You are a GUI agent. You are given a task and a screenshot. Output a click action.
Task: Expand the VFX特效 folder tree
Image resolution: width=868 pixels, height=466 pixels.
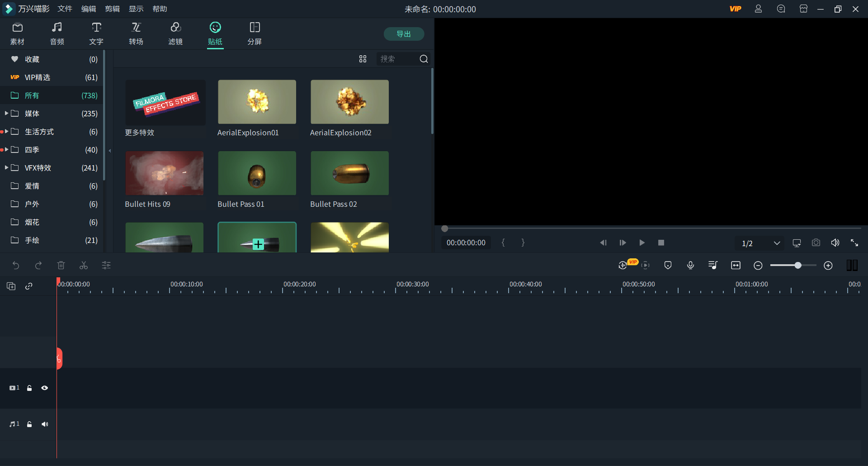pos(6,168)
